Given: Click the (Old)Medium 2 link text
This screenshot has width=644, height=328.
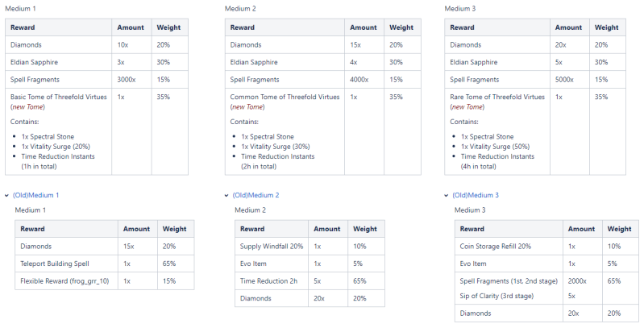Looking at the screenshot, I should pos(256,195).
